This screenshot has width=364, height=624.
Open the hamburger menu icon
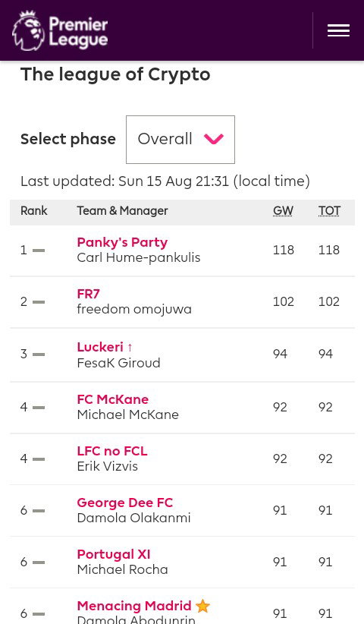tap(338, 30)
